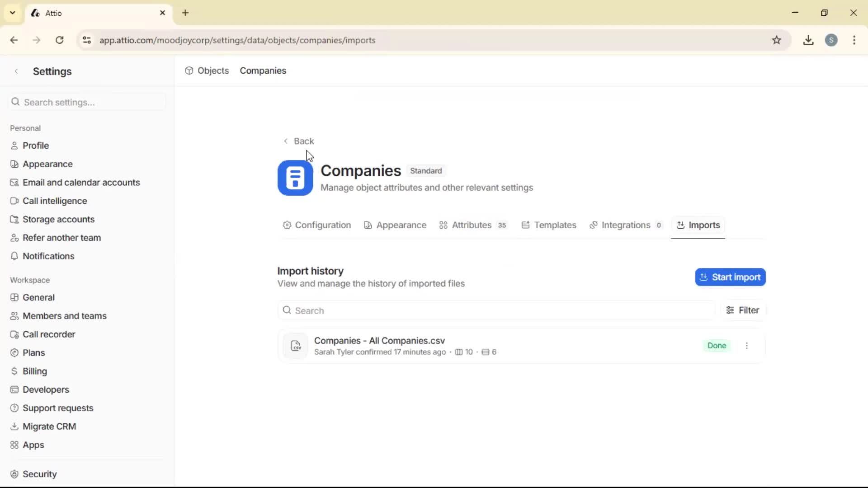Image resolution: width=868 pixels, height=488 pixels.
Task: Open Profile settings via the person icon
Action: (14, 145)
